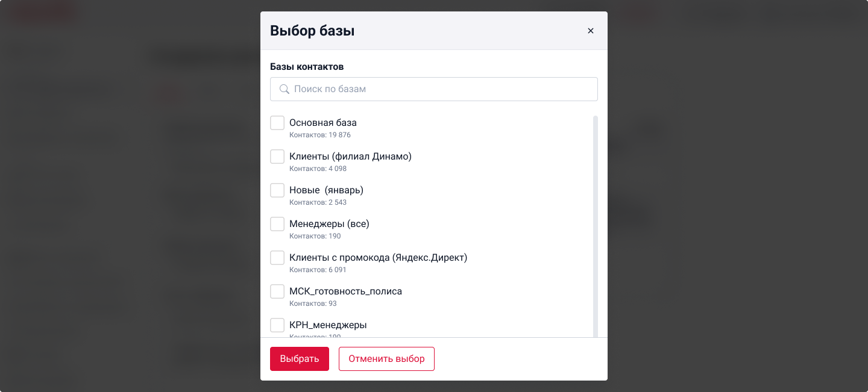Click the Новые (январь) list label

[326, 190]
